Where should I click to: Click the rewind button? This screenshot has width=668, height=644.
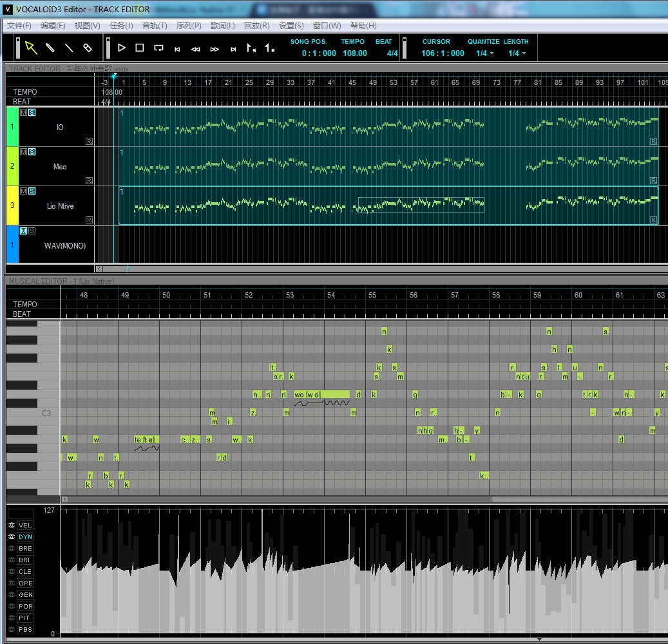[x=196, y=50]
